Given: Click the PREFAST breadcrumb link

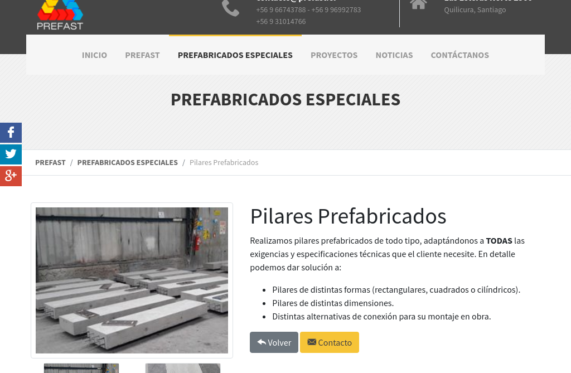Looking at the screenshot, I should coord(50,162).
